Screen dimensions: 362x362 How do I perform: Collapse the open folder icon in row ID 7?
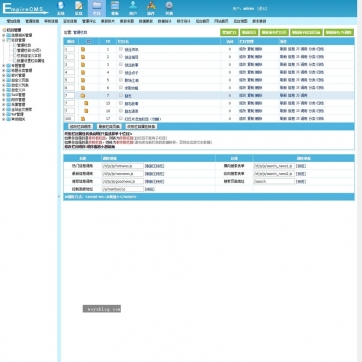[x=83, y=95]
